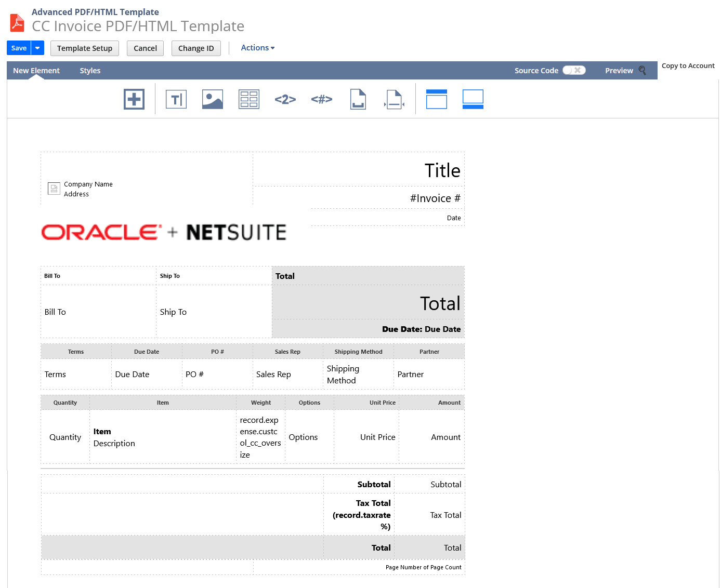Click the Save button
The image size is (721, 588).
point(19,48)
